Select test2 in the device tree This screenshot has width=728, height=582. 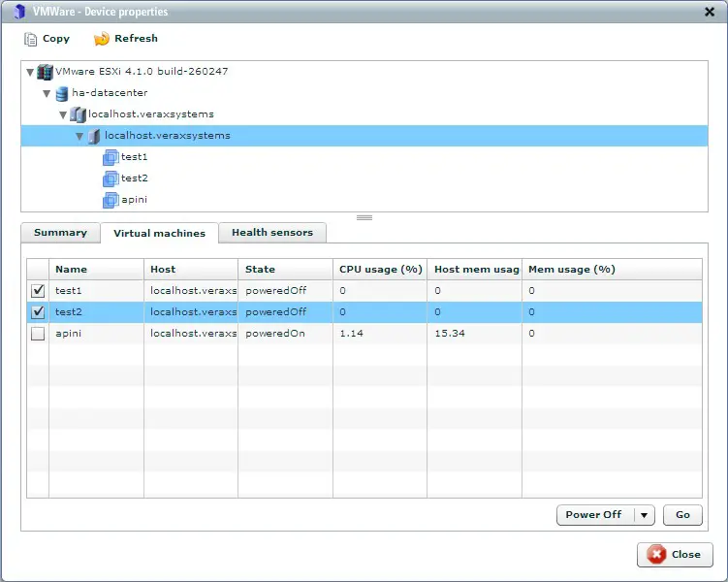(134, 178)
